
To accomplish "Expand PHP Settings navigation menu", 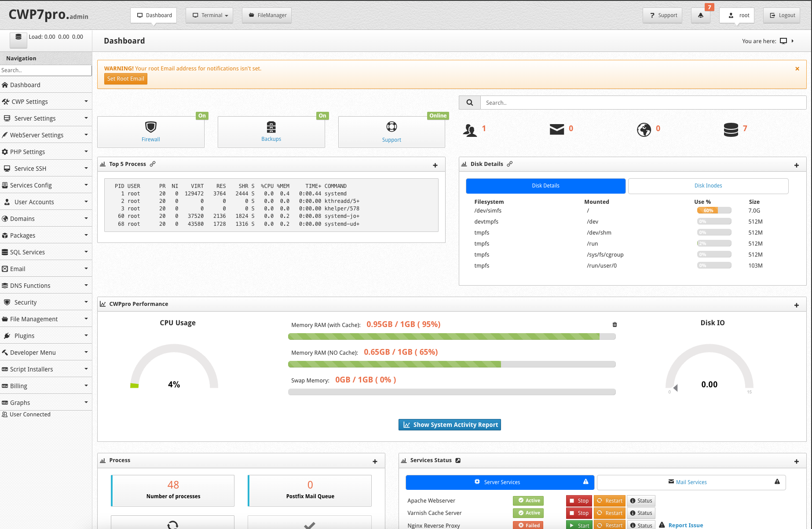I will pyautogui.click(x=46, y=152).
